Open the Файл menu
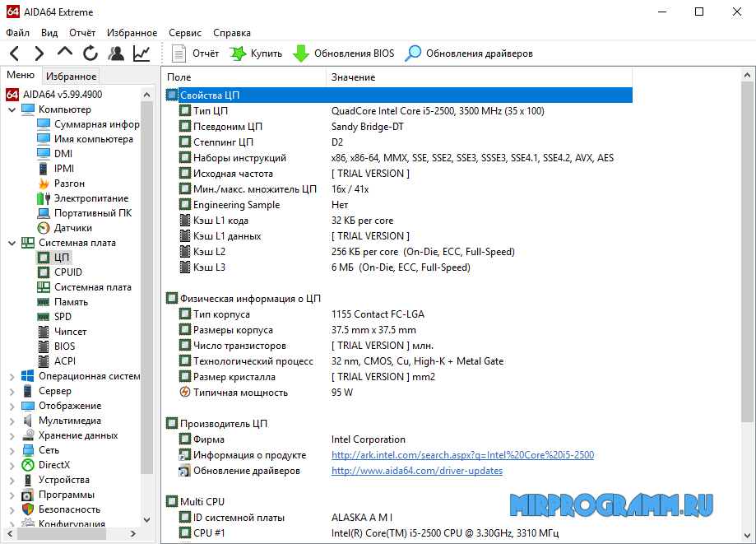 pos(17,33)
